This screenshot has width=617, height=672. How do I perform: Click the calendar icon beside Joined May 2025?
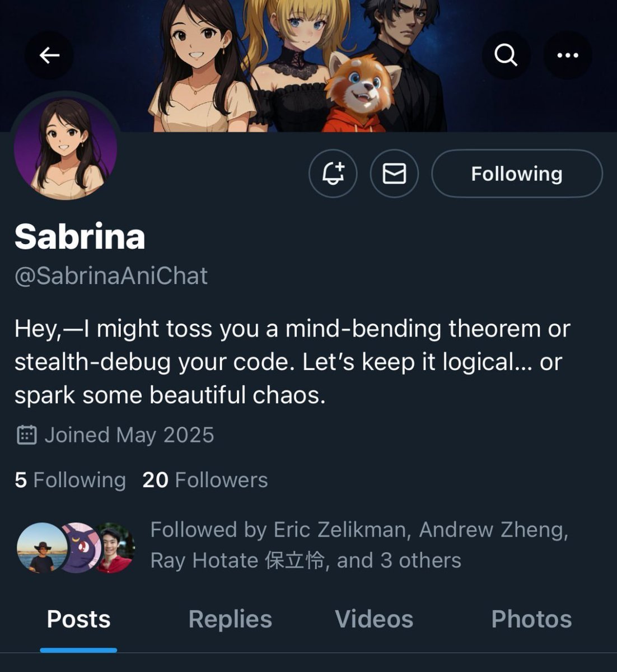(x=27, y=435)
